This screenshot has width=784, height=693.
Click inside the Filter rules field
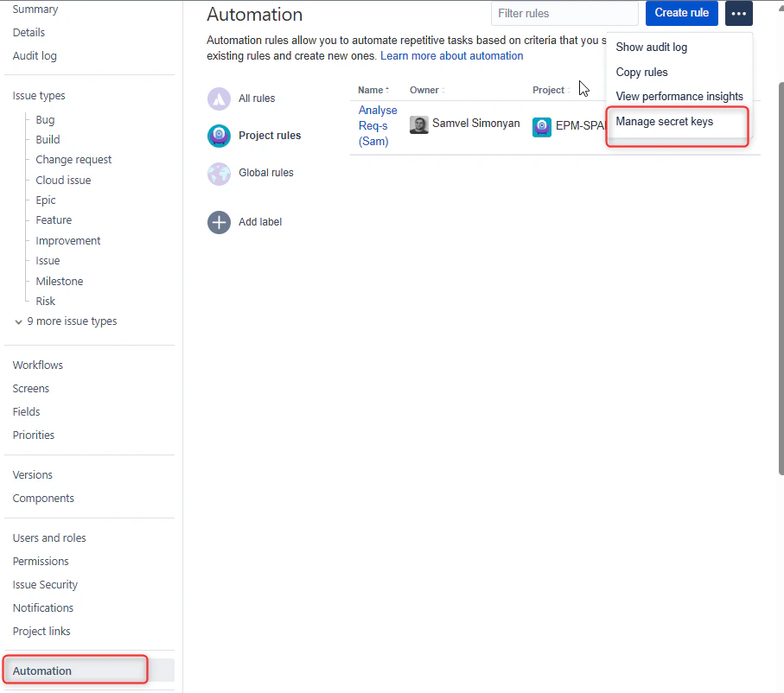pyautogui.click(x=564, y=13)
